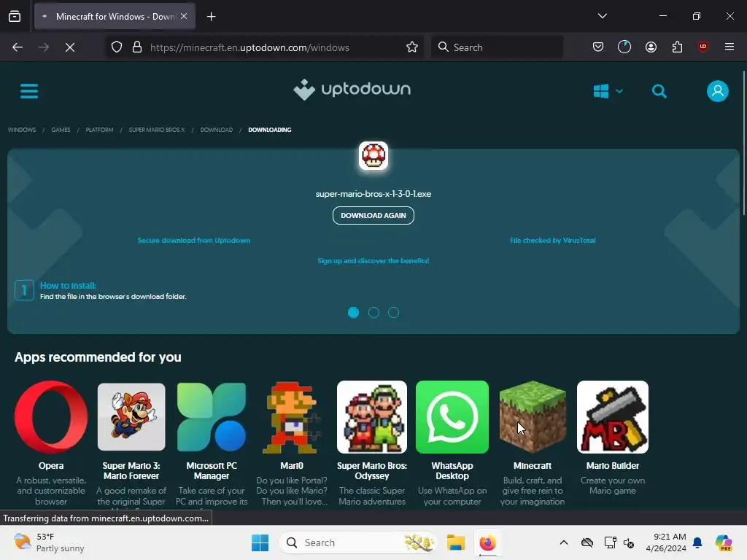Go to SUPER MARIO BROS X breadcrumb
Screen dimensions: 747x560
[157, 130]
